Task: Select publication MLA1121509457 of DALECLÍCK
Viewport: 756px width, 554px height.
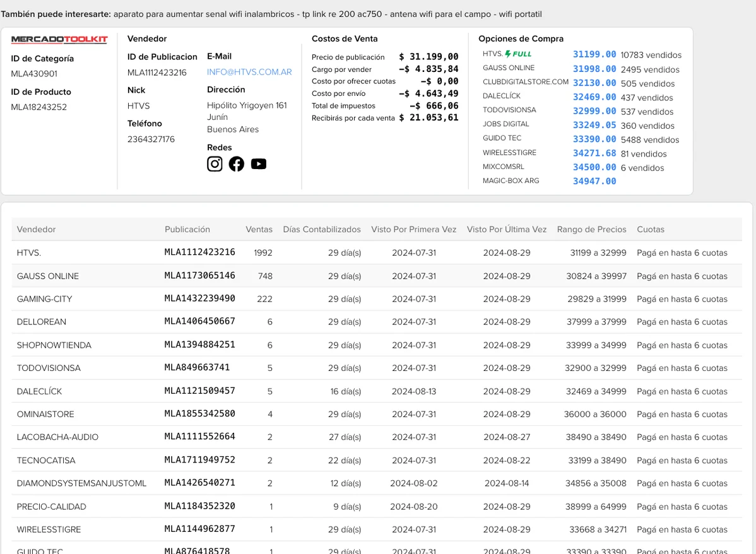Action: (199, 391)
